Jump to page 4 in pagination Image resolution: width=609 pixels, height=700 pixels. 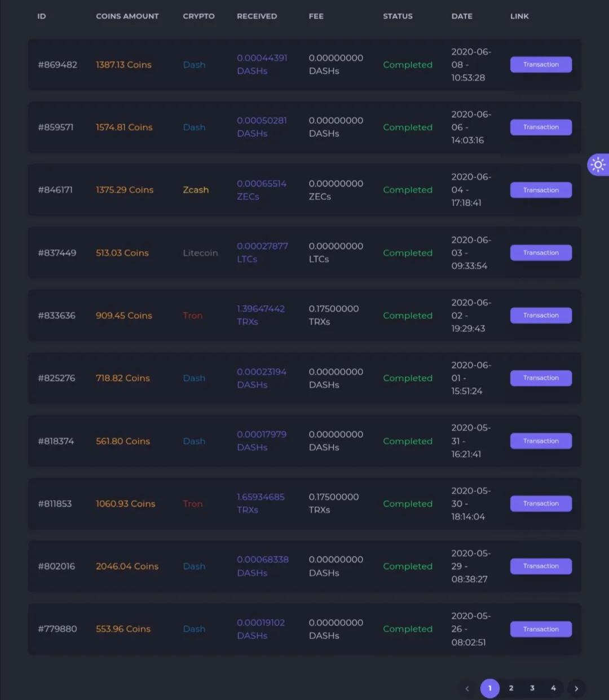tap(553, 688)
